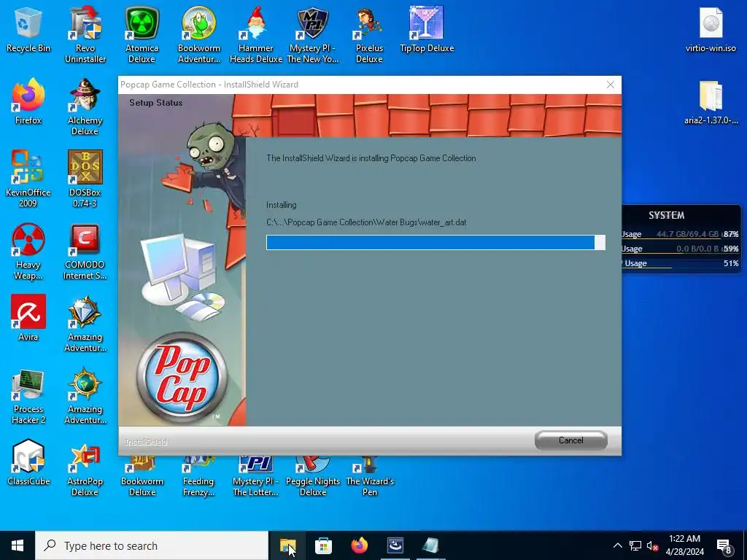Click the Windows Start button

18,545
